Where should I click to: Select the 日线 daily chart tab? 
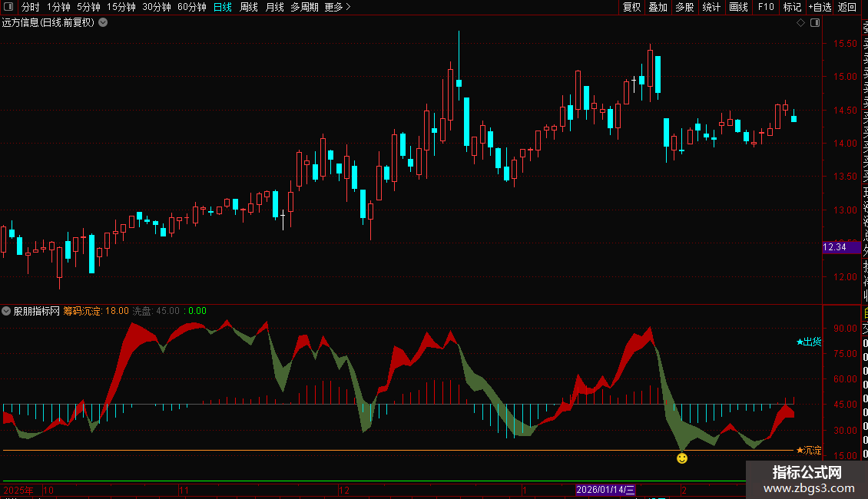coord(223,7)
